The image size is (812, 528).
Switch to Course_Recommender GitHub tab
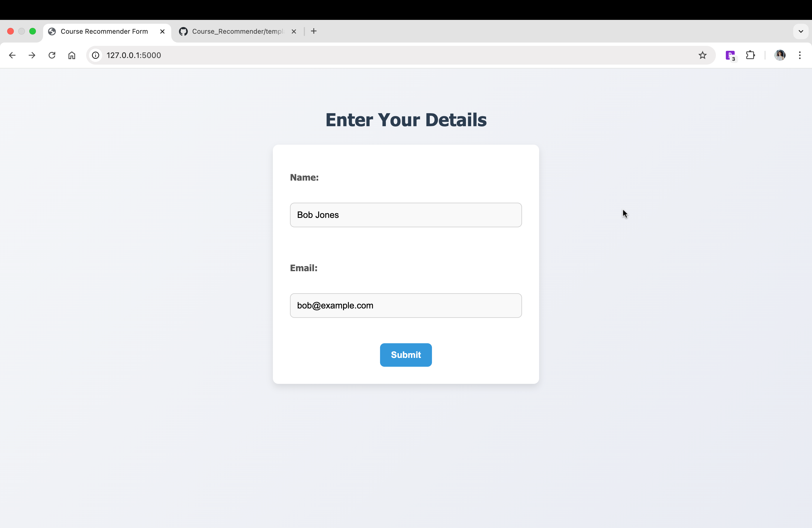point(235,31)
